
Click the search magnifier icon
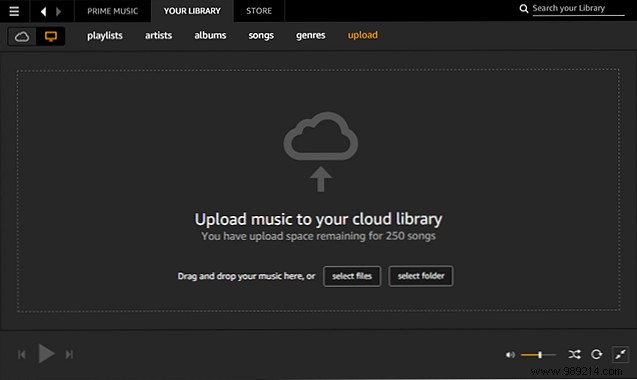pyautogui.click(x=524, y=8)
